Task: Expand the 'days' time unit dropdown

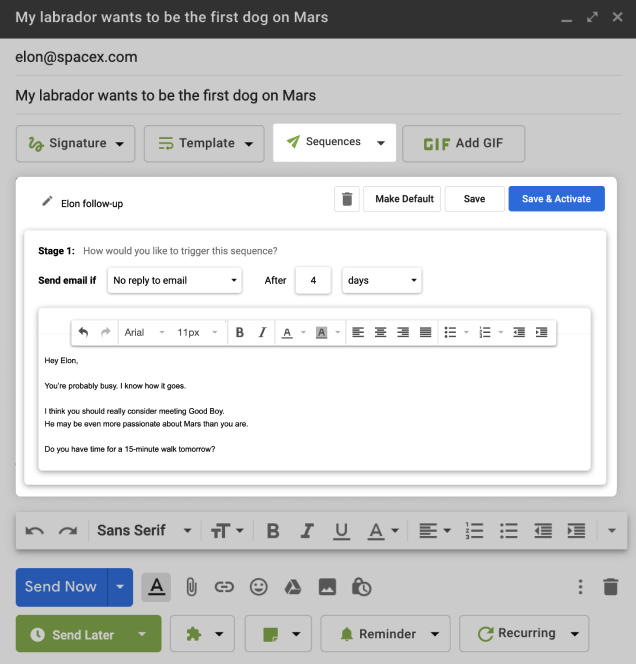Action: click(382, 280)
